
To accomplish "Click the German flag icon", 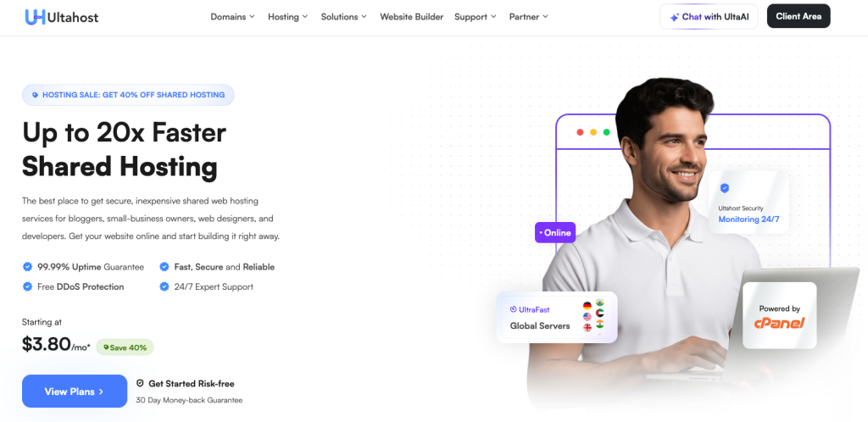I will point(587,305).
